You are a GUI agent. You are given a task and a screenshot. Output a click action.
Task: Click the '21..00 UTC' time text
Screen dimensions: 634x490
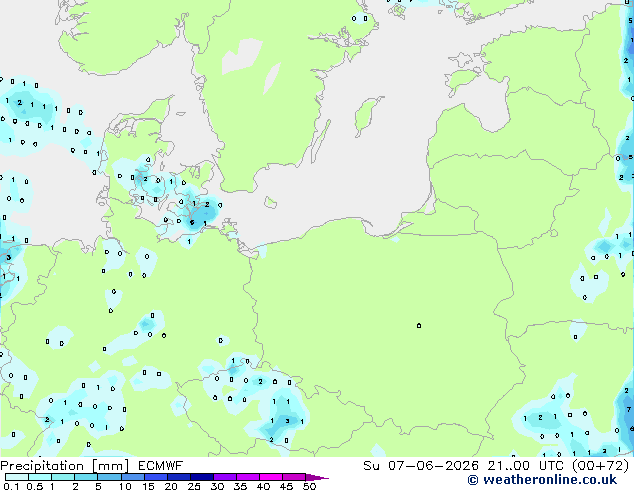(x=525, y=466)
